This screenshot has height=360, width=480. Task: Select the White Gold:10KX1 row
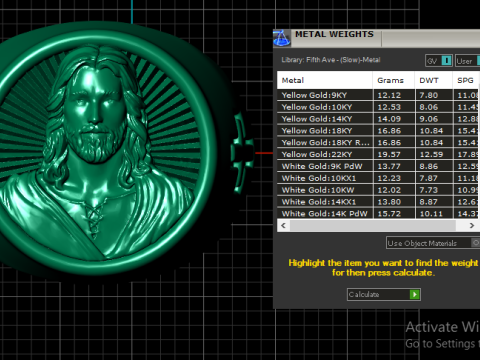click(378, 178)
